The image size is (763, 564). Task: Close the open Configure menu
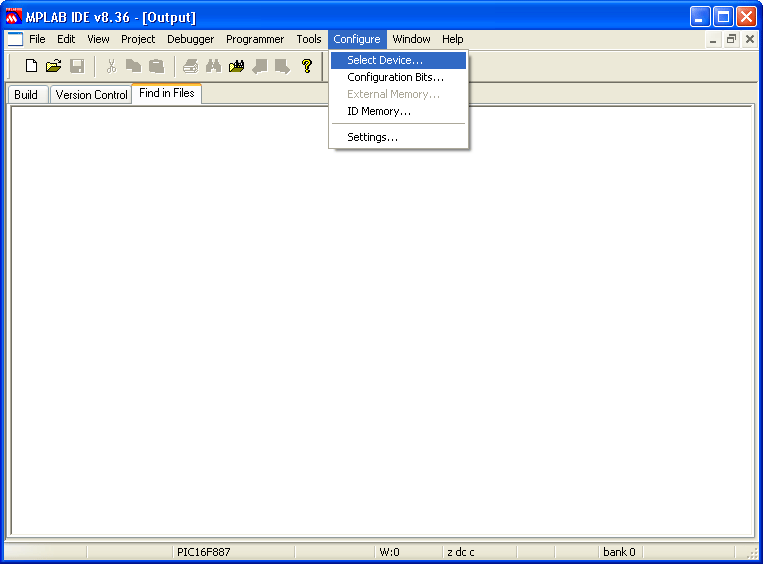(357, 39)
